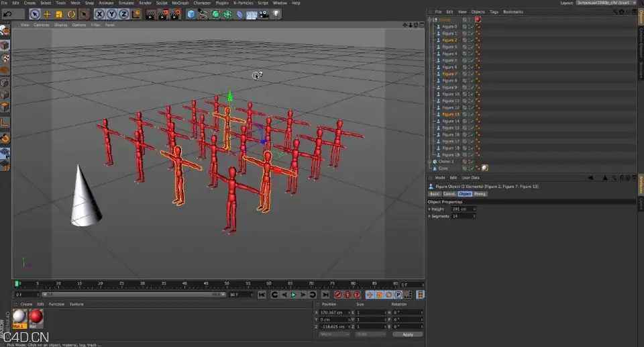Toggle the Z axis lock
Viewport: 644px width, 347px height.
[123, 14]
